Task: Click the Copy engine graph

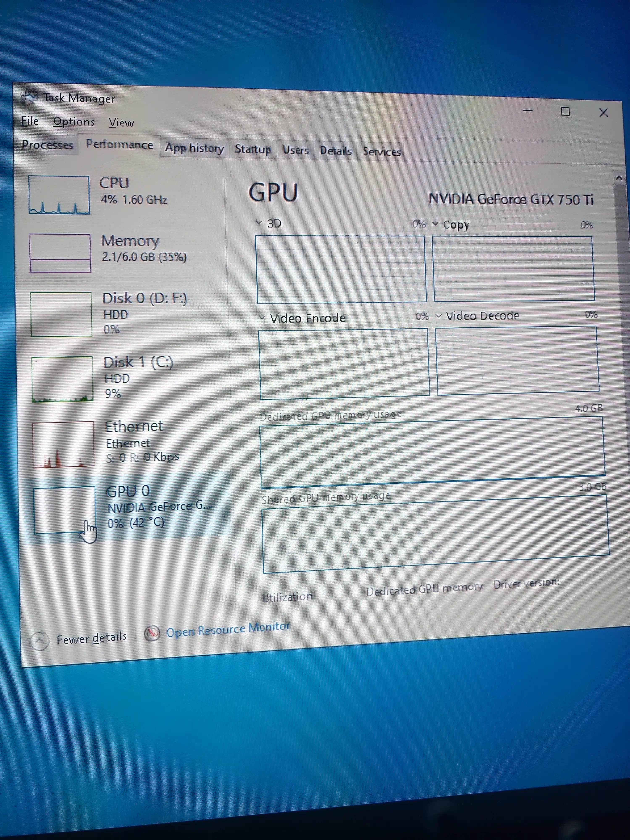Action: click(513, 268)
